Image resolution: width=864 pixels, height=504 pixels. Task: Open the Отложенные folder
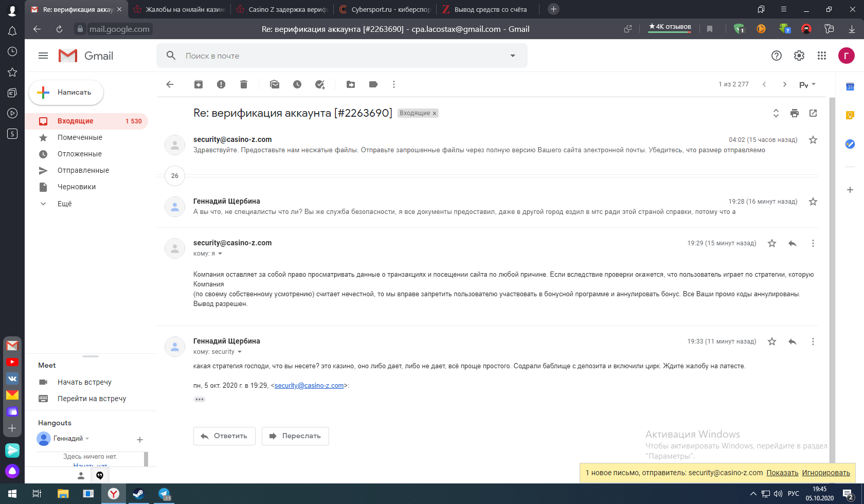click(x=86, y=154)
